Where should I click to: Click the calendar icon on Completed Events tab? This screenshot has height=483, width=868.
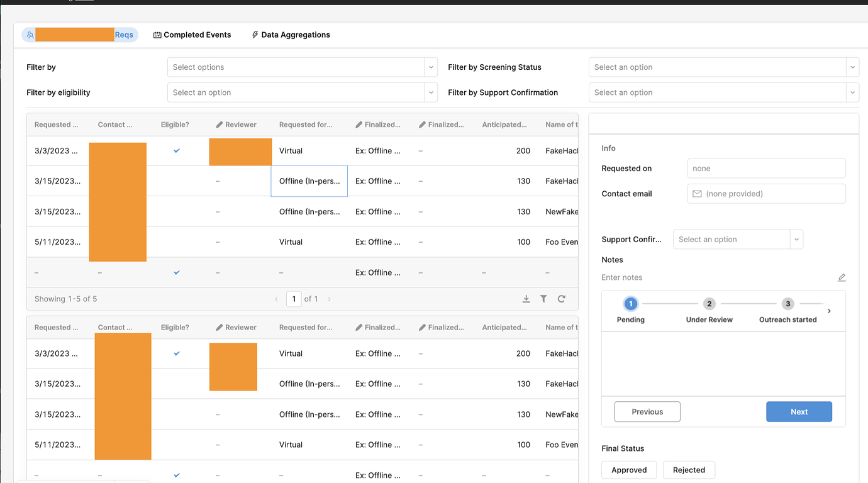tap(157, 35)
